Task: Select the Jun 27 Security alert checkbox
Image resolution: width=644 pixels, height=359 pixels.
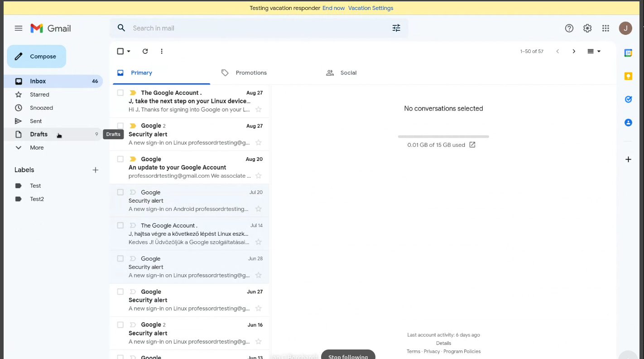Action: [x=120, y=291]
